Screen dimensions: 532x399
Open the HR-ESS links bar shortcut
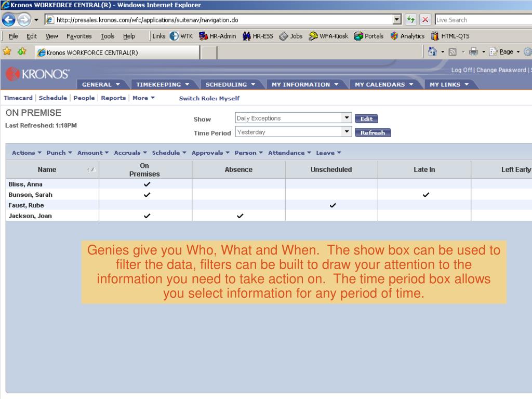[258, 36]
